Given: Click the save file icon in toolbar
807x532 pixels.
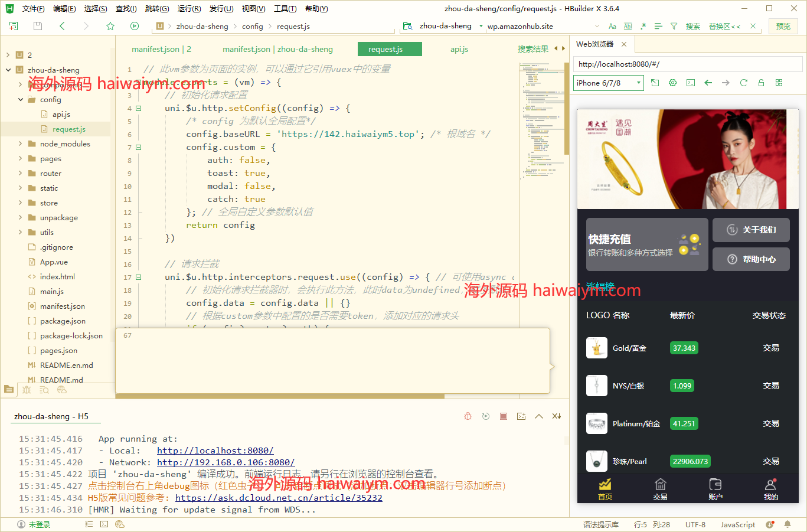Looking at the screenshot, I should 38,26.
